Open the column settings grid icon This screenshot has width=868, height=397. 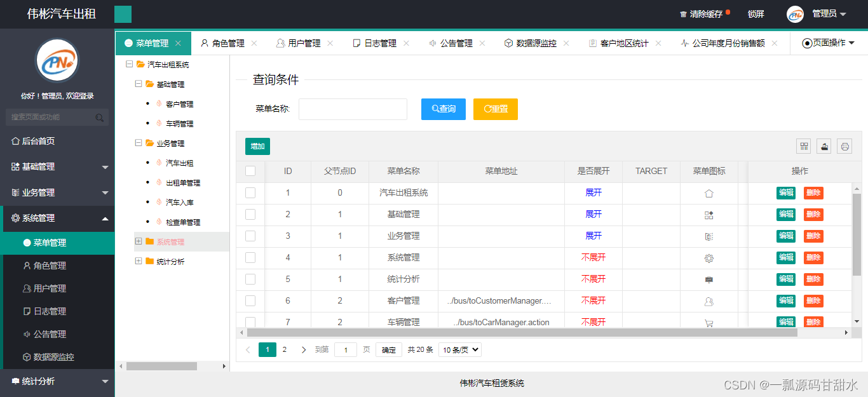(803, 146)
